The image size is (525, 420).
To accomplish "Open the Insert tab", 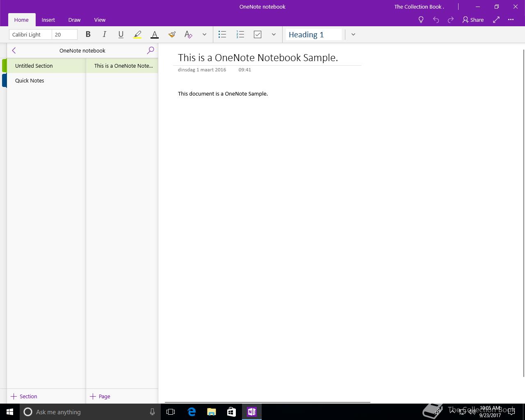I will point(48,20).
